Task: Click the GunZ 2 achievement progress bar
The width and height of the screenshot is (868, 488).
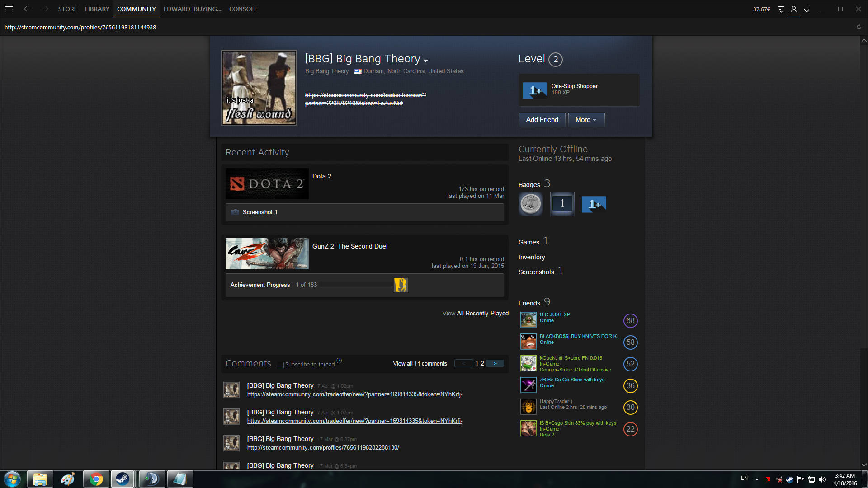Action: tap(355, 285)
